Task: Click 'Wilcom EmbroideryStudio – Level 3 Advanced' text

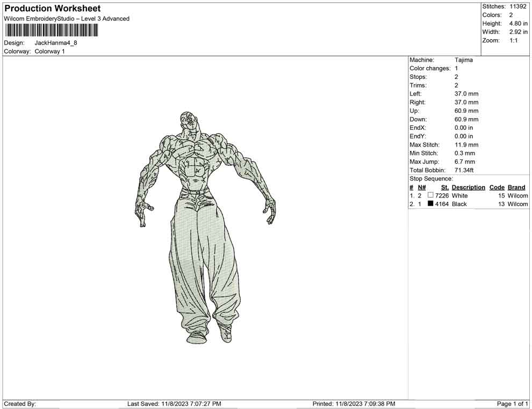Action: [x=67, y=19]
